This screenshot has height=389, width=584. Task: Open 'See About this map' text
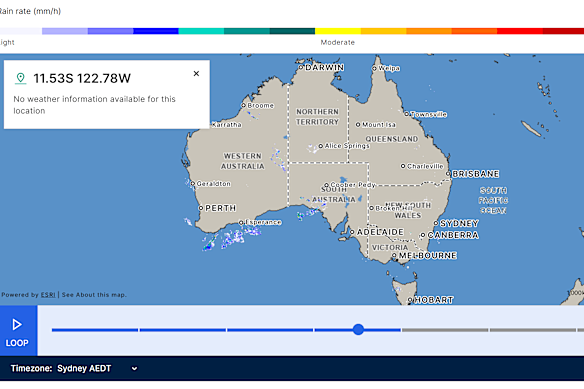pyautogui.click(x=94, y=295)
